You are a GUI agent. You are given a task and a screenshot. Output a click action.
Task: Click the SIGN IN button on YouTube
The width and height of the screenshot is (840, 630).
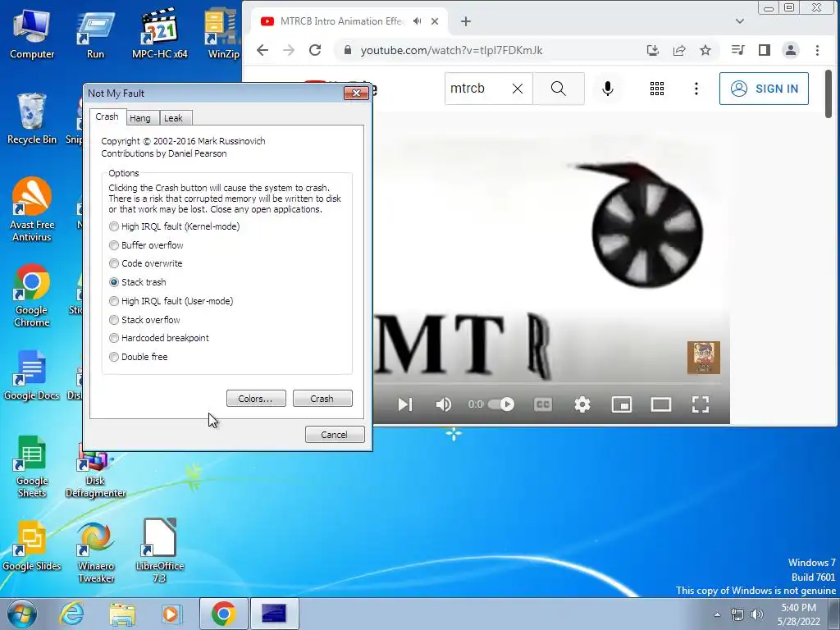(764, 89)
